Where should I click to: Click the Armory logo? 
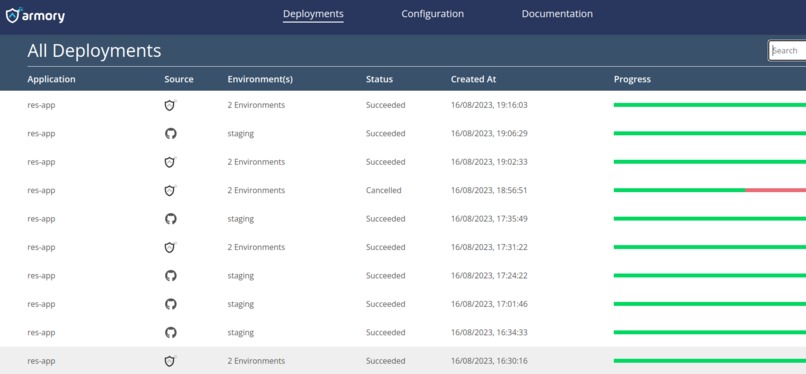(x=35, y=15)
